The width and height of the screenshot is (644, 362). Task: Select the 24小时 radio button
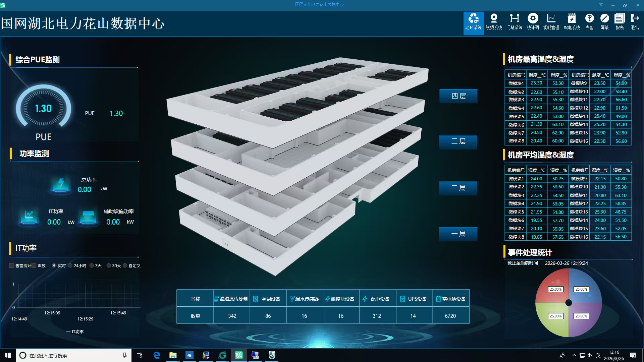point(70,265)
